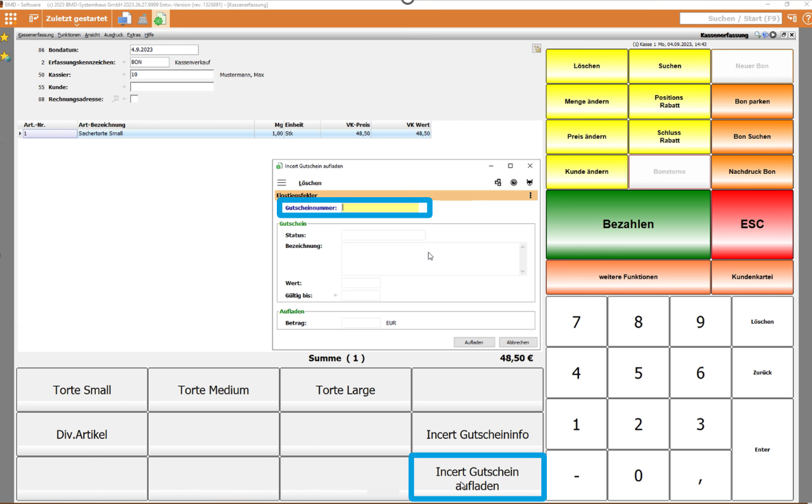Expand lookup arrow for Erfassungskennzeichen
Viewport: 812px width, 504px height.
click(124, 62)
